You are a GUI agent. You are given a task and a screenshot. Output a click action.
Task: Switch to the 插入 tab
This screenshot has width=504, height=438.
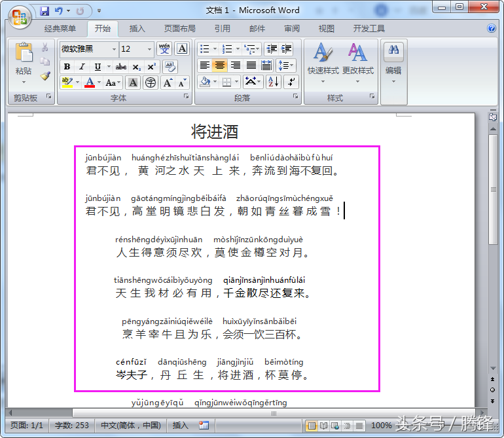pos(137,29)
